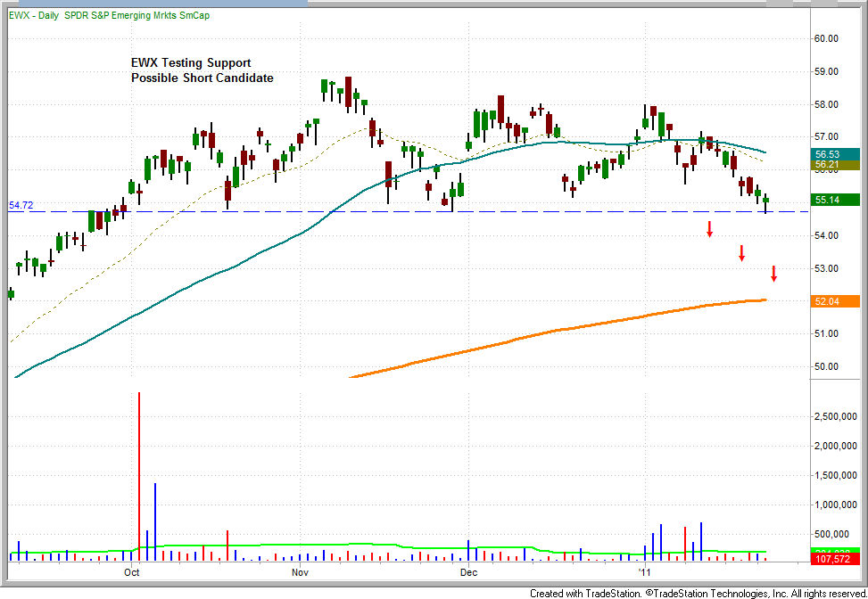Screen dimensions: 868x599
Task: Click the 2,000,000 volume axis label
Action: tap(835, 446)
